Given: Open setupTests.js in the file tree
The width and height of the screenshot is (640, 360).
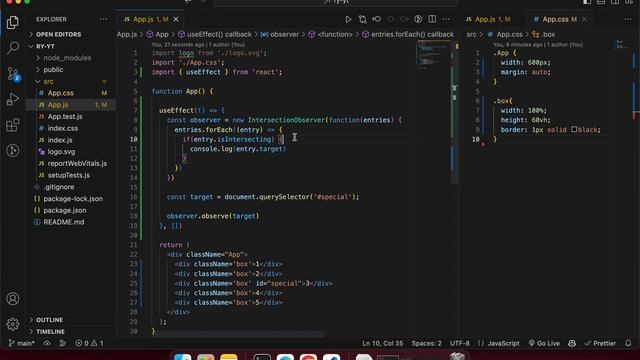Looking at the screenshot, I should pyautogui.click(x=69, y=175).
